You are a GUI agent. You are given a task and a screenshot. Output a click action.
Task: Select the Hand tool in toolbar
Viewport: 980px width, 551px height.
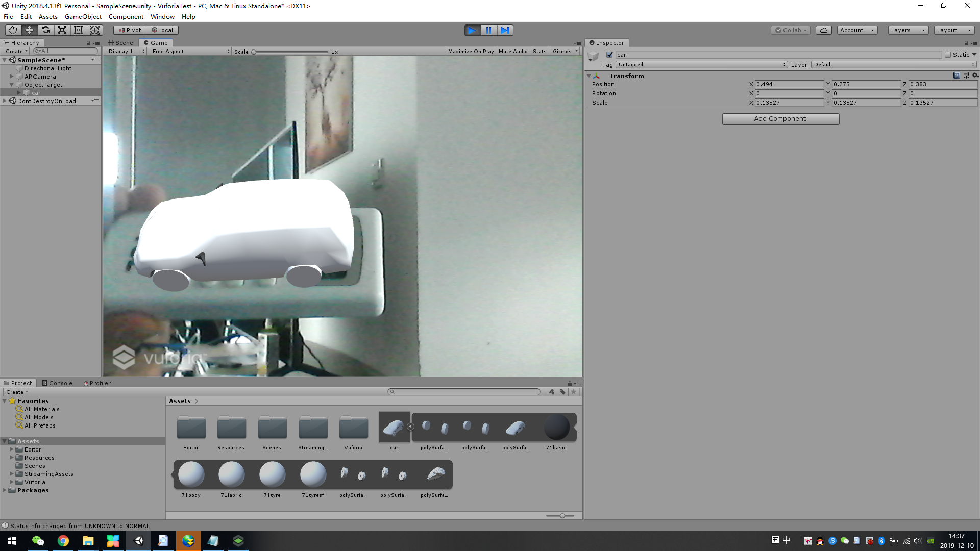13,30
